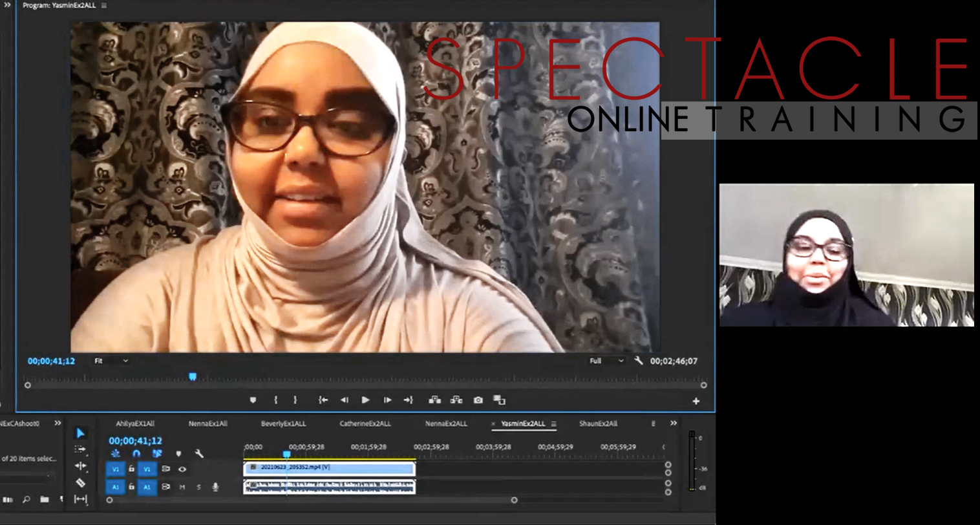
Task: Toggle V1 track targeting
Action: [x=147, y=469]
